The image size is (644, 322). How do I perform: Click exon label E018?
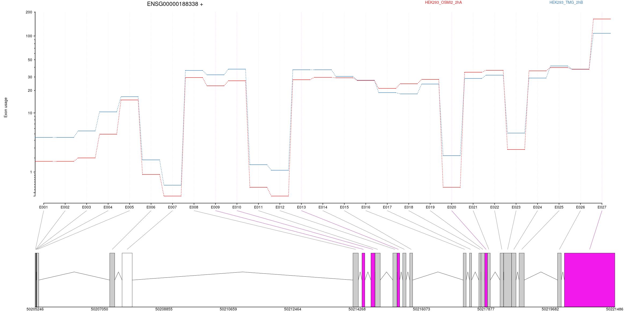pos(409,207)
